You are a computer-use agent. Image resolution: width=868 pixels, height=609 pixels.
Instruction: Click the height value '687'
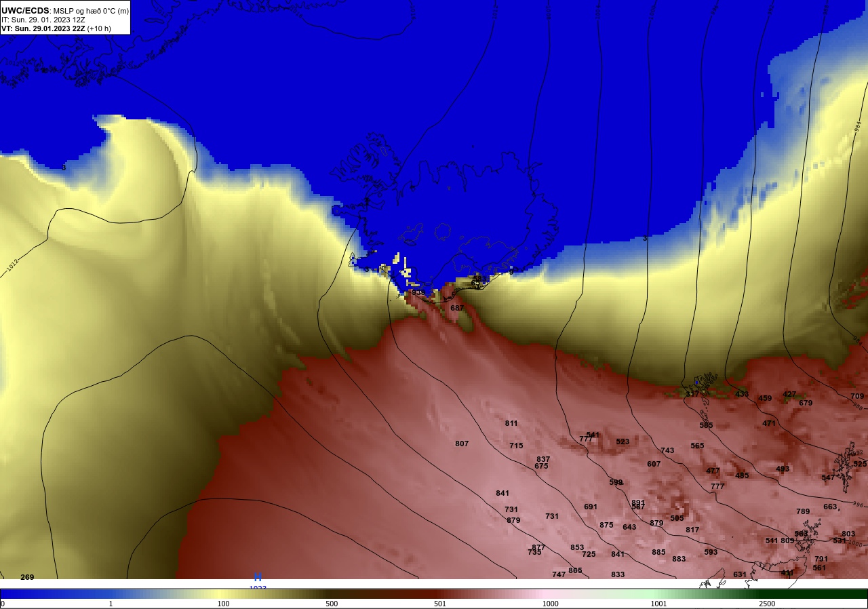pyautogui.click(x=457, y=308)
